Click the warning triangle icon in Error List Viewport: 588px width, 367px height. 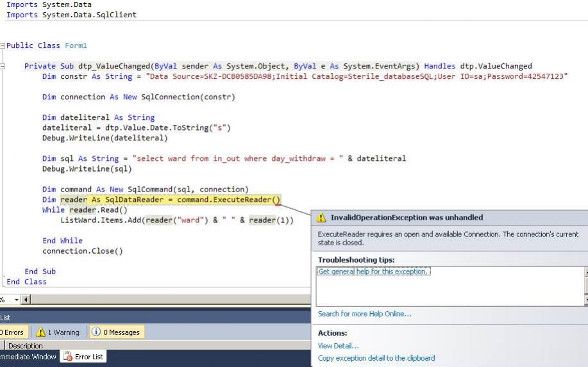point(40,332)
